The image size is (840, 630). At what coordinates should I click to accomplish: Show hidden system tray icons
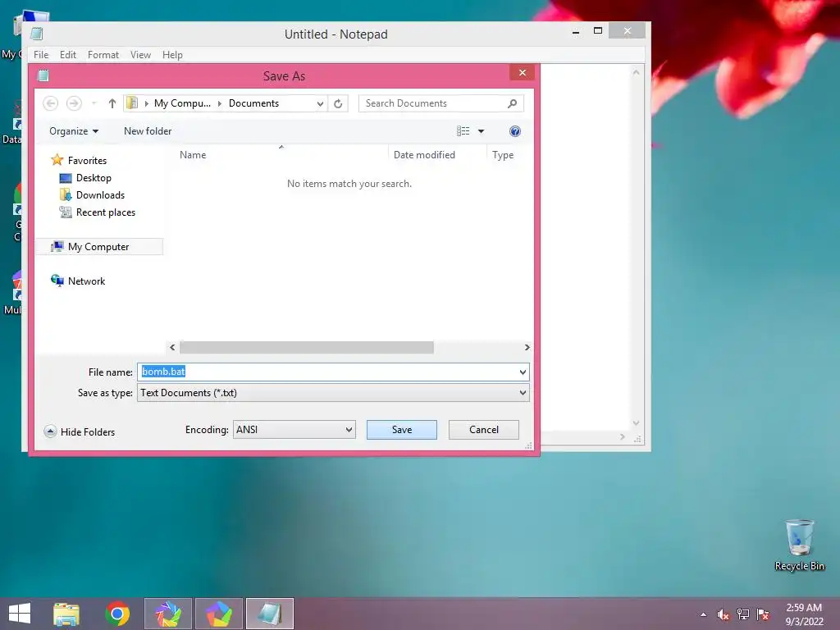click(x=703, y=614)
